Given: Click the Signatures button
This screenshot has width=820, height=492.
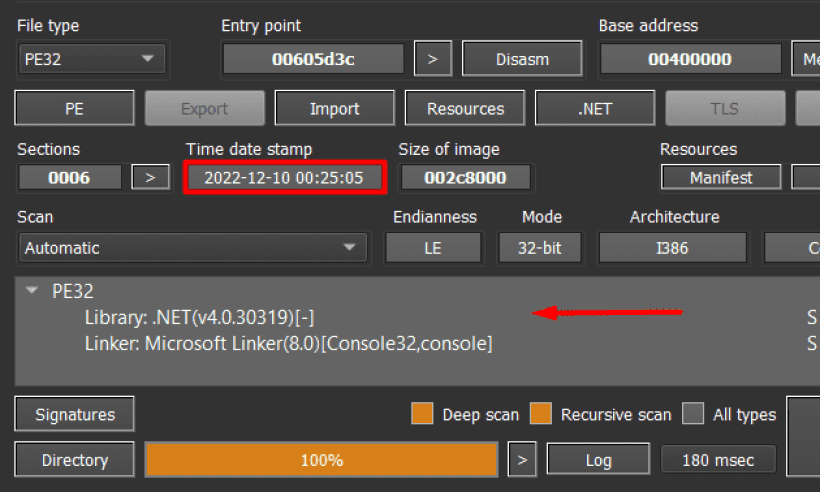Looking at the screenshot, I should coord(75,414).
